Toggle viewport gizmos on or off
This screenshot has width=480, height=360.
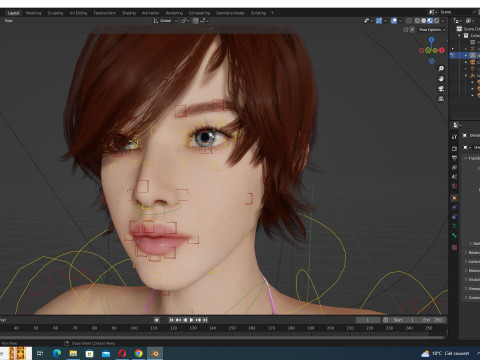(x=379, y=21)
